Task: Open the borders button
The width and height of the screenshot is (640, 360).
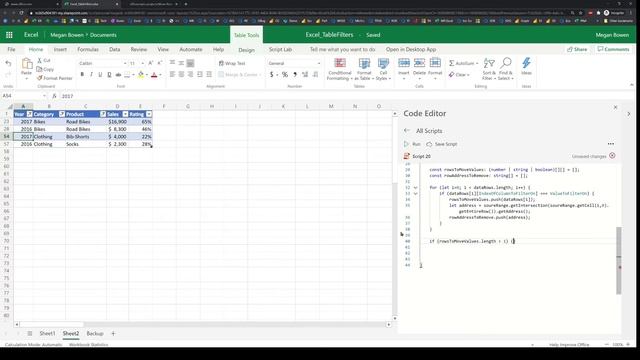Action: (127, 75)
